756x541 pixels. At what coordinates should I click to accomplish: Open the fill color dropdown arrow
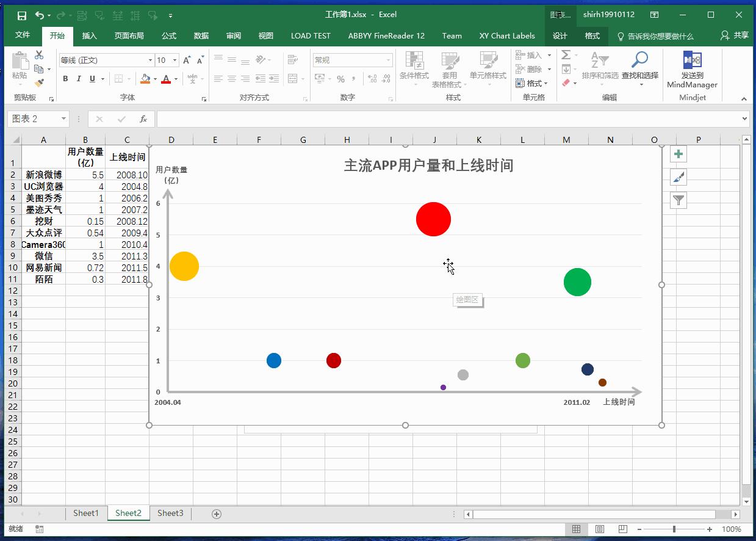pyautogui.click(x=155, y=79)
